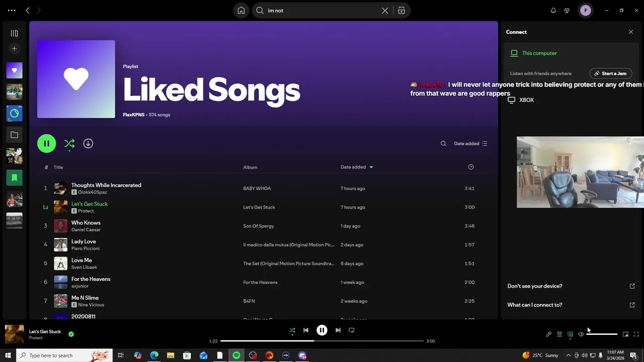This screenshot has height=362, width=644.
Task: Open 'Date added' sort options dropdown
Action: (470, 143)
